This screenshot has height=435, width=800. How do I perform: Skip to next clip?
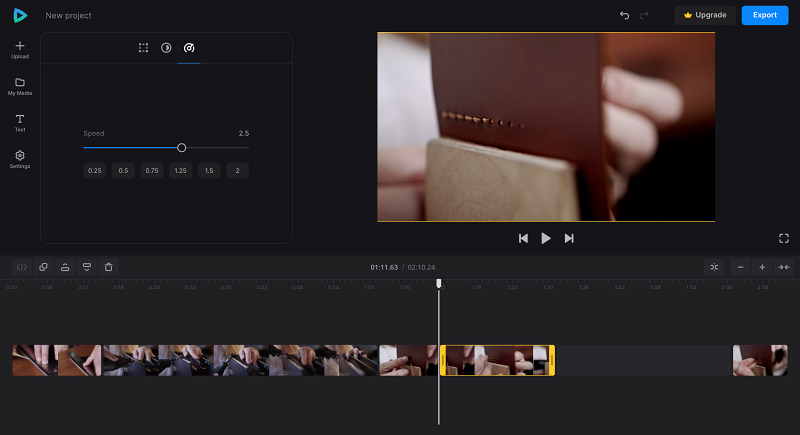click(x=569, y=239)
